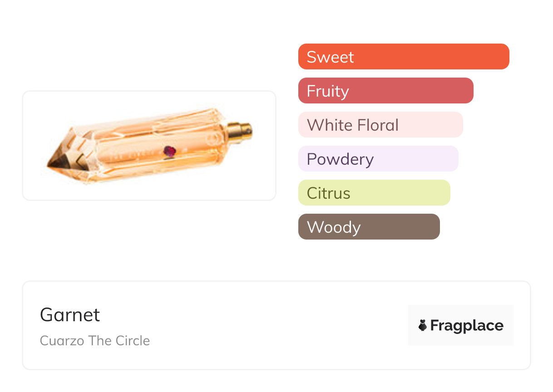Click the Sweet accord bar
The image size is (553, 392).
pyautogui.click(x=403, y=57)
